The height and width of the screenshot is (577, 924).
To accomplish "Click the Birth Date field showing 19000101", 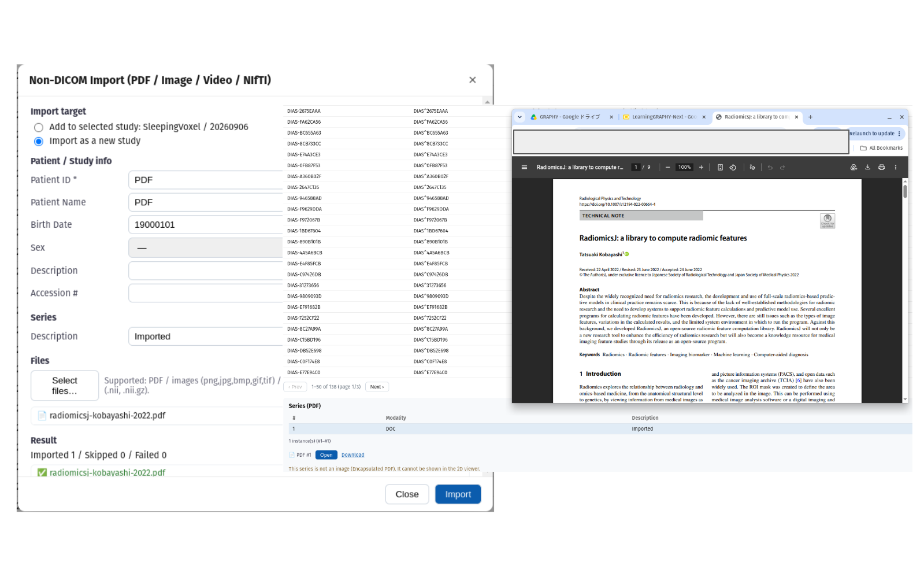I will (206, 225).
